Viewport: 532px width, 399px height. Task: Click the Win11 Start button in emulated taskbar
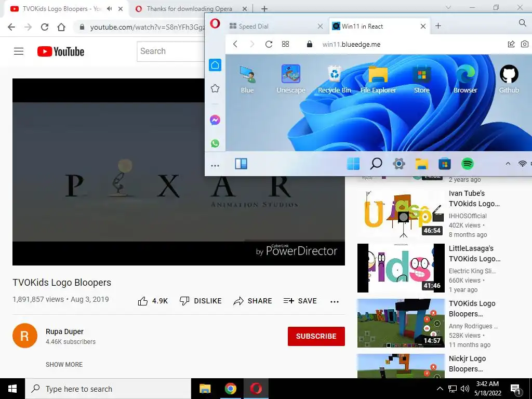(x=353, y=164)
